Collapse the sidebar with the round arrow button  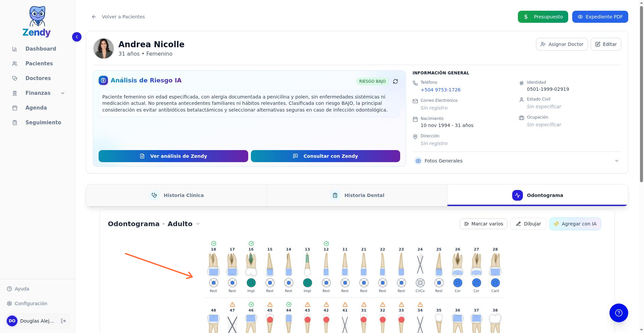tap(77, 37)
